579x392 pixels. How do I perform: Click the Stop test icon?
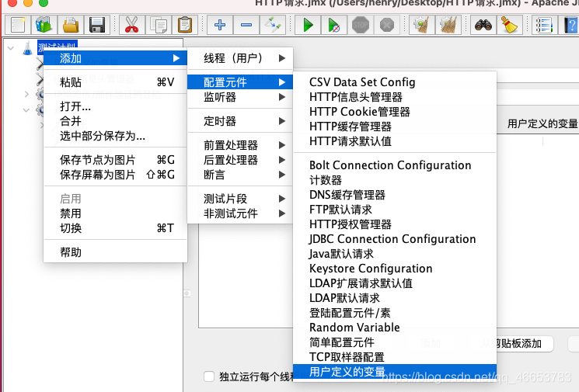(361, 25)
